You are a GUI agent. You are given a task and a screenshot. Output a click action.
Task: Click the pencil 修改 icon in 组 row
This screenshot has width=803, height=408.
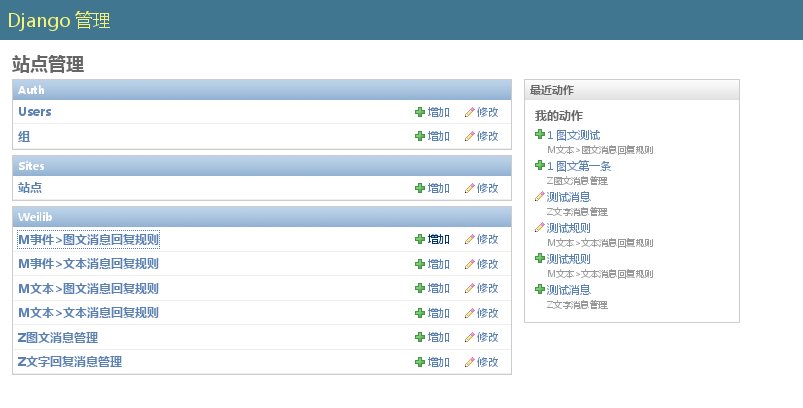click(470, 136)
